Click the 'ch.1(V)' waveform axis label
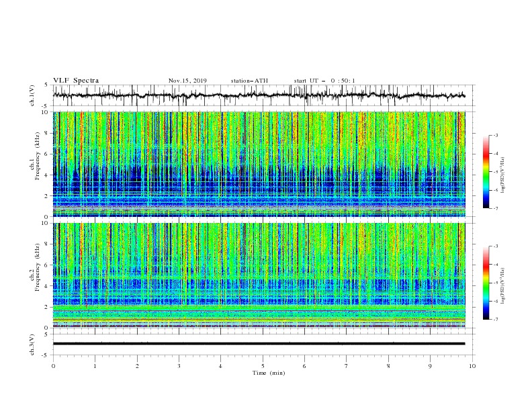Image resolution: width=532 pixels, height=411 pixels. [x=32, y=95]
